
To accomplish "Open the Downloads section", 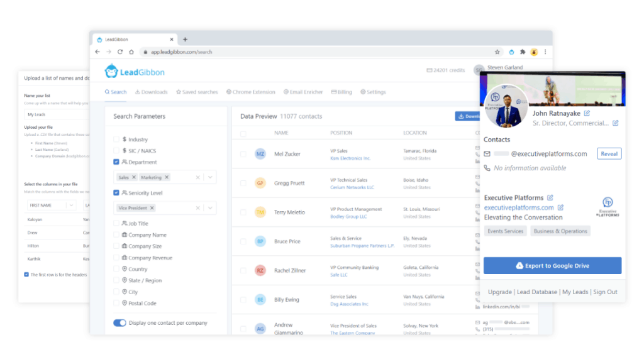I will click(151, 92).
